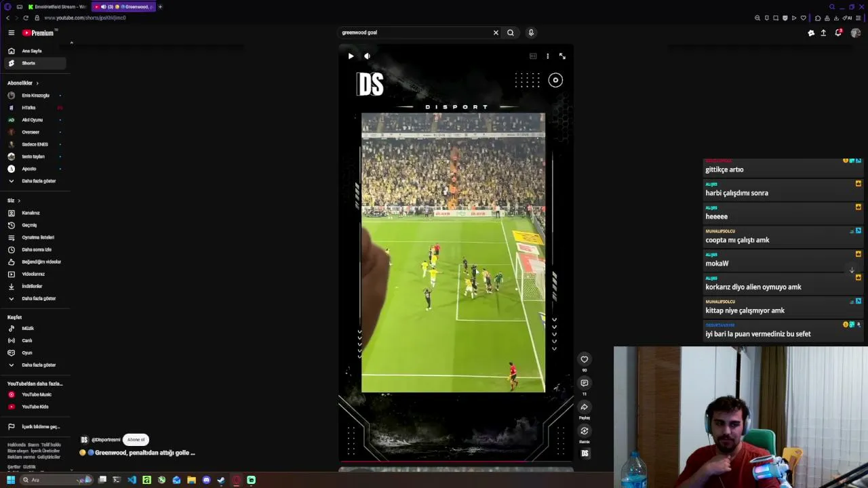Screen dimensions: 868x488
Task: Switch to the EmekHetfield Stream browser tab
Action: pos(57,7)
